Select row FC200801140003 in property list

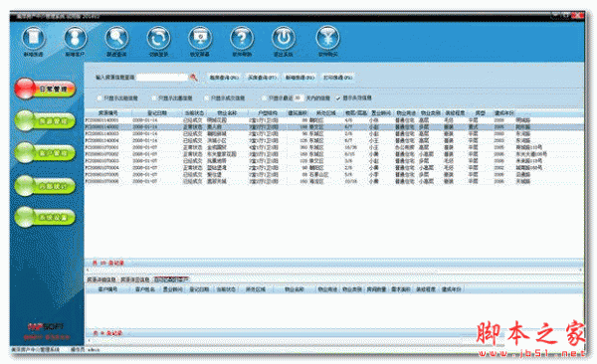(x=334, y=133)
